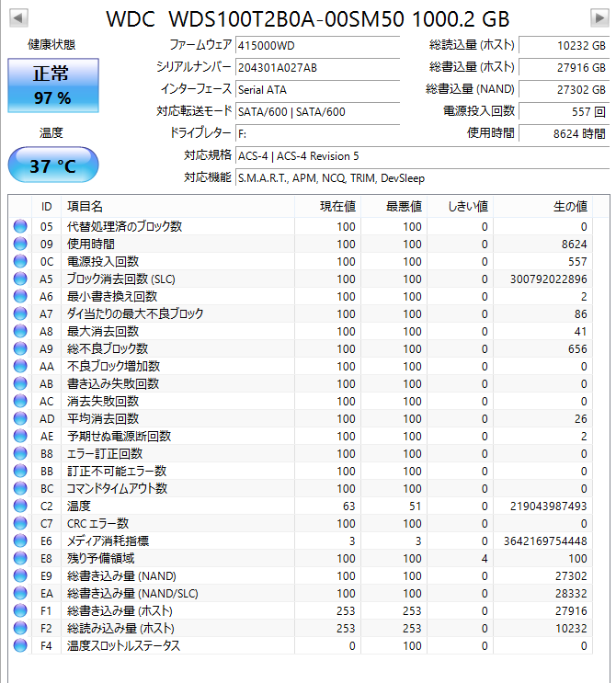Click status orb for ID A5 row
This screenshot has width=616, height=683.
coord(20,279)
